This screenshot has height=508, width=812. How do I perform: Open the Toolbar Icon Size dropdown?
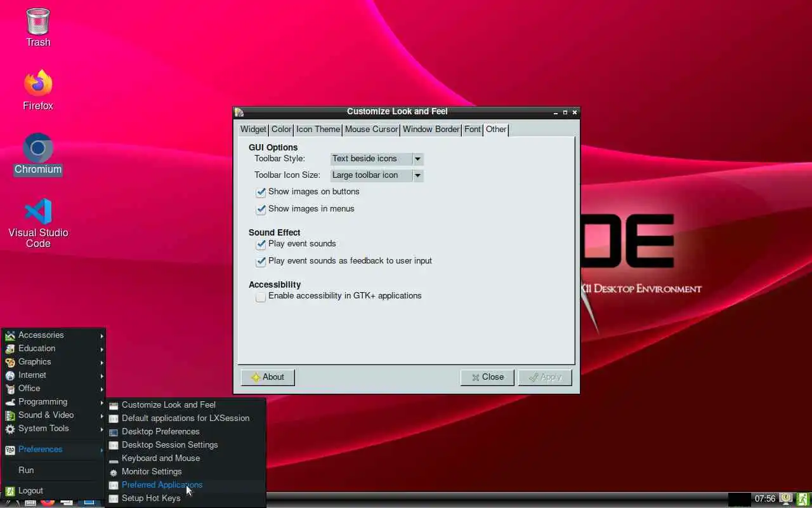[377, 175]
